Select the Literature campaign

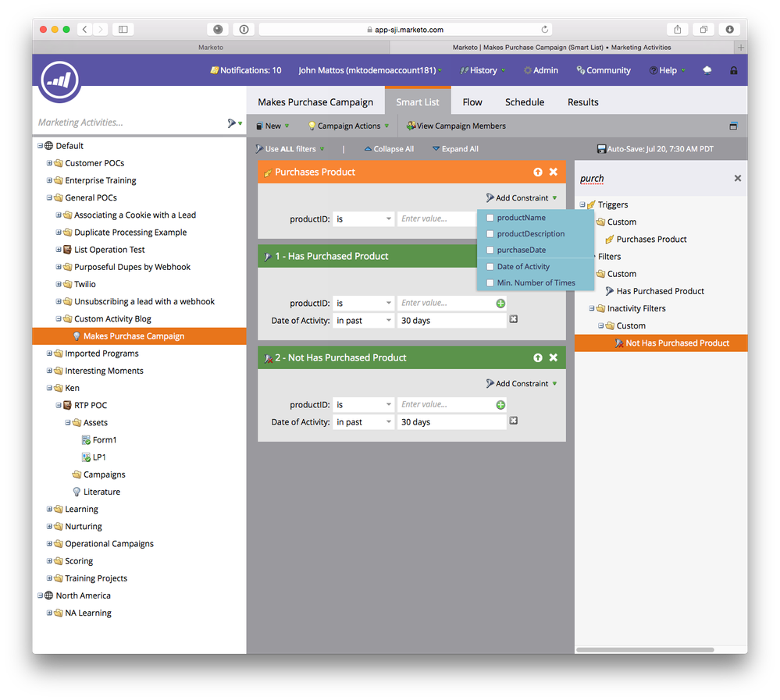coord(97,492)
